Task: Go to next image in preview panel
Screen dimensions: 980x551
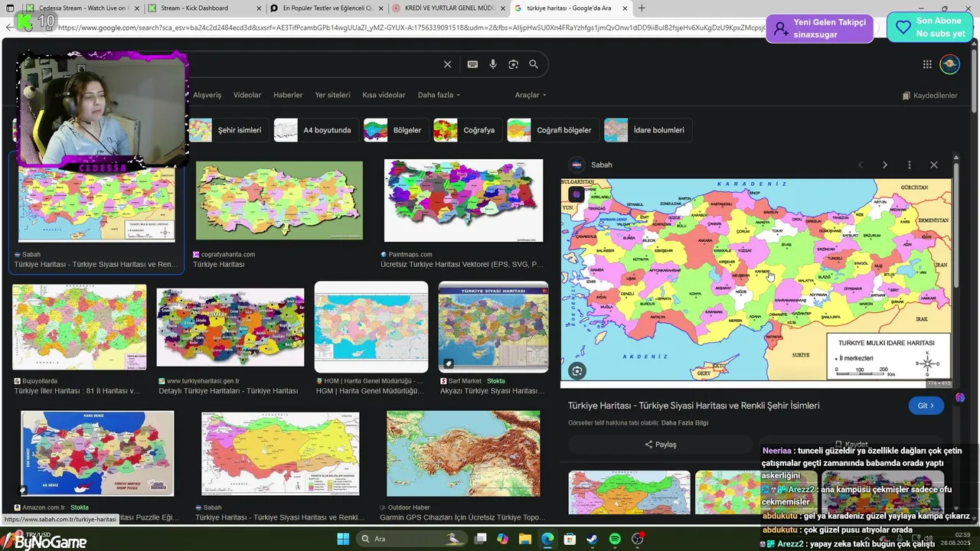Action: point(885,165)
